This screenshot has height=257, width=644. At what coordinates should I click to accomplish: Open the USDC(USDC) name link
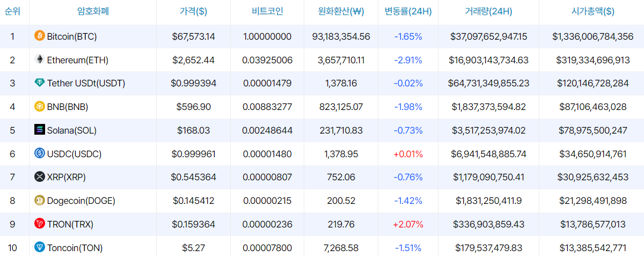point(74,154)
